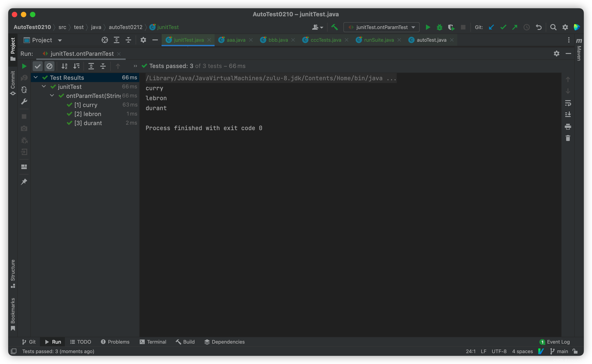Run with coverage shield icon
592x364 pixels.
point(451,27)
